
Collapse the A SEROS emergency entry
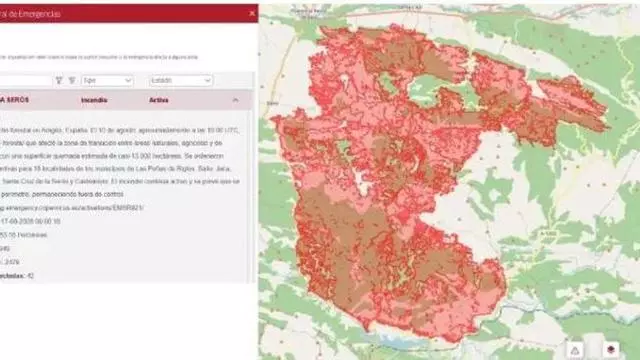(x=236, y=100)
